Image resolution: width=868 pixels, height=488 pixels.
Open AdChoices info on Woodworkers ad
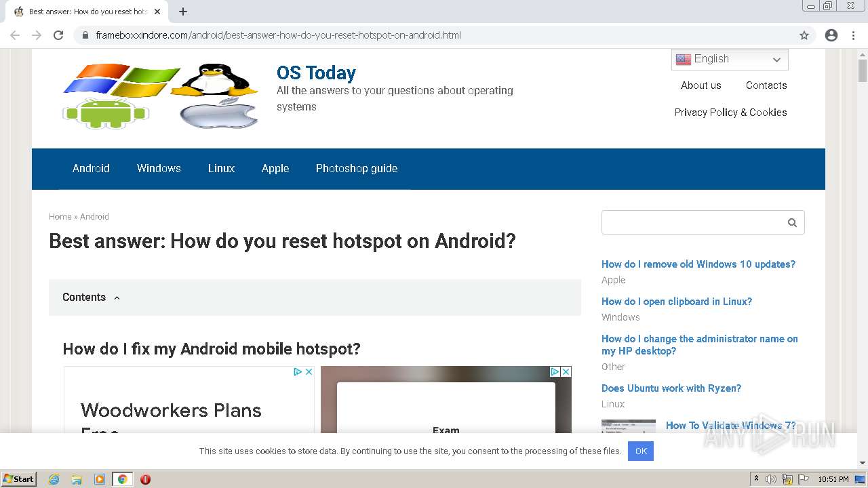(x=298, y=371)
